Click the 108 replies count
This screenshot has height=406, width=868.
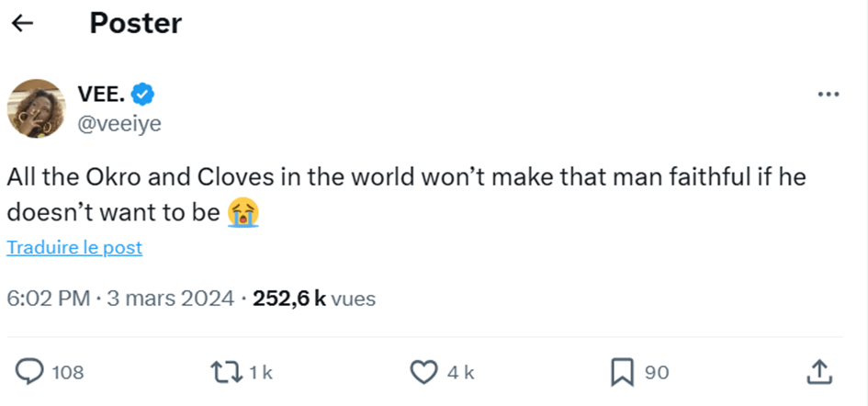[x=68, y=372]
